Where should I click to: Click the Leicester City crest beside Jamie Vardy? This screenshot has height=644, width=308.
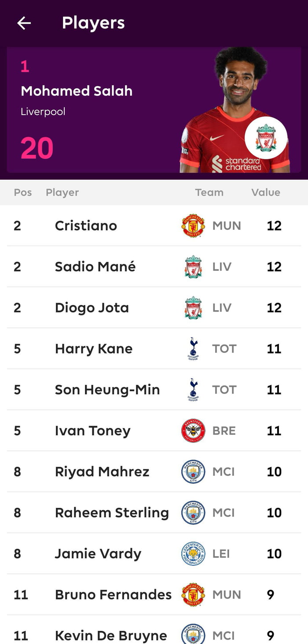point(193,554)
